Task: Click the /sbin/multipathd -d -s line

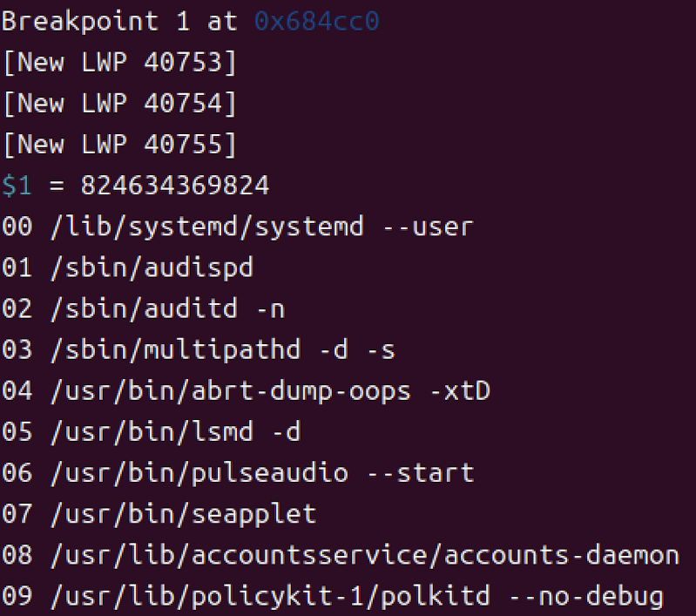Action: [x=222, y=349]
